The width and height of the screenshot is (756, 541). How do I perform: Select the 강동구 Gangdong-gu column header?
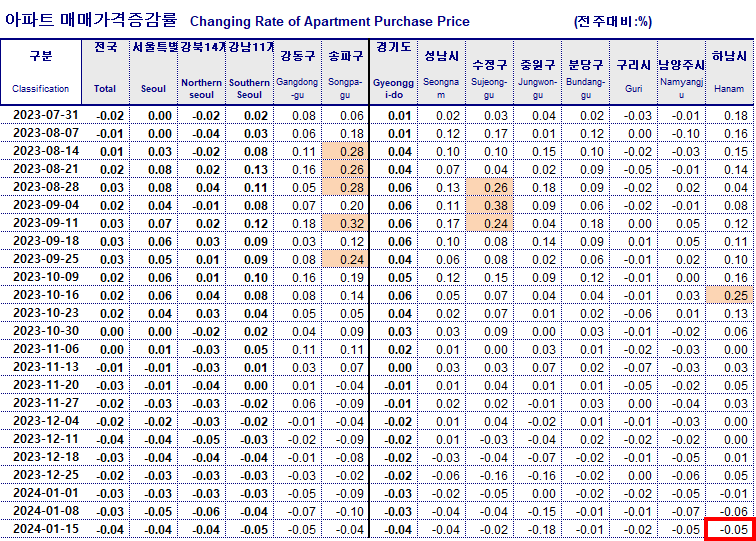coord(297,72)
